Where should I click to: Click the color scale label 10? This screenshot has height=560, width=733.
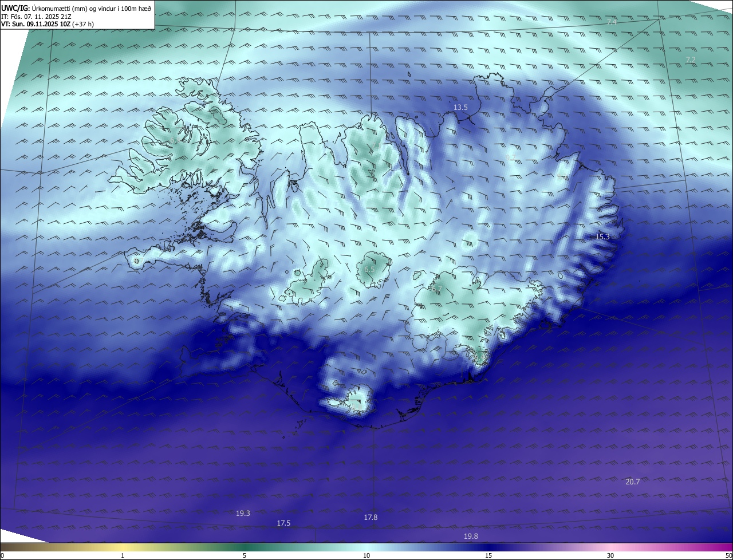point(366,555)
